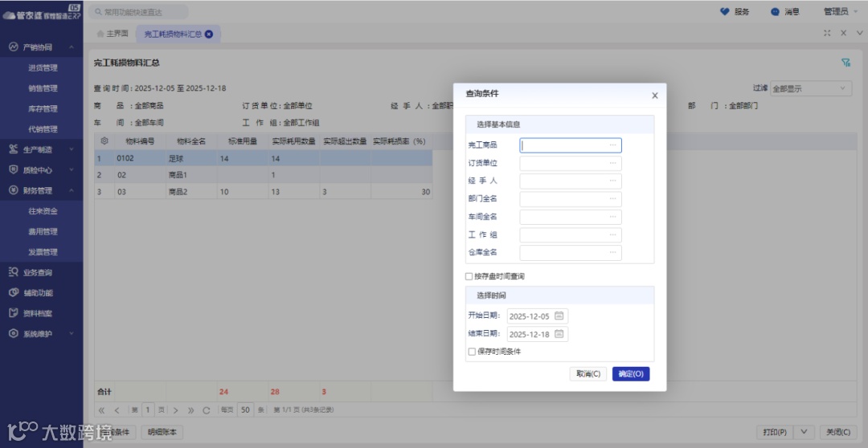868x448 pixels.
Task: Click the ellipsis in 工作组 field
Action: click(x=612, y=234)
